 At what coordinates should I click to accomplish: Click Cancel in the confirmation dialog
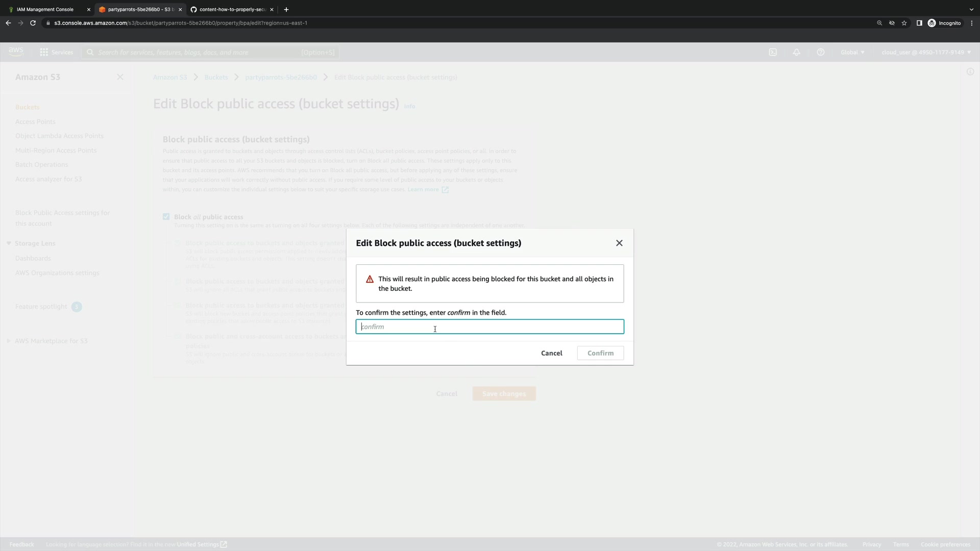[x=551, y=353]
